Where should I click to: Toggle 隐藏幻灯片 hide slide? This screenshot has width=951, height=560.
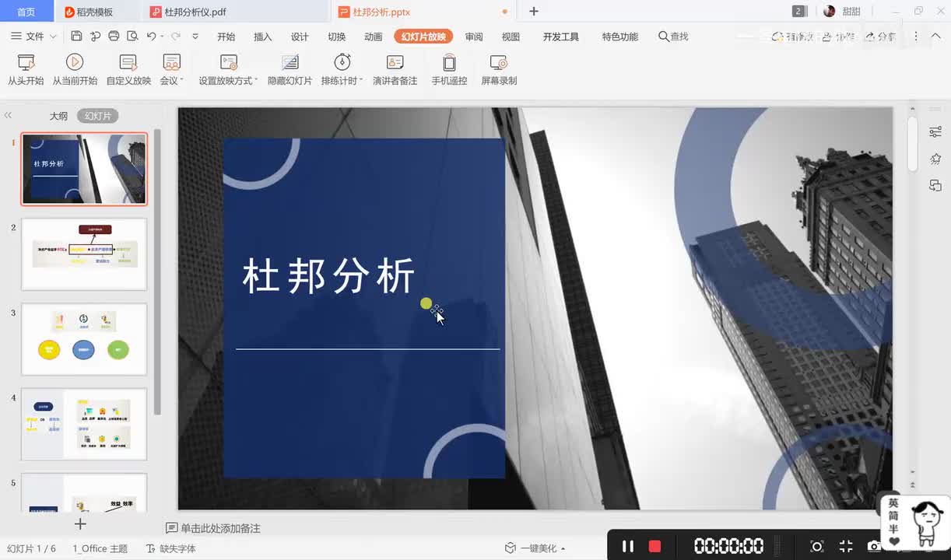coord(290,69)
